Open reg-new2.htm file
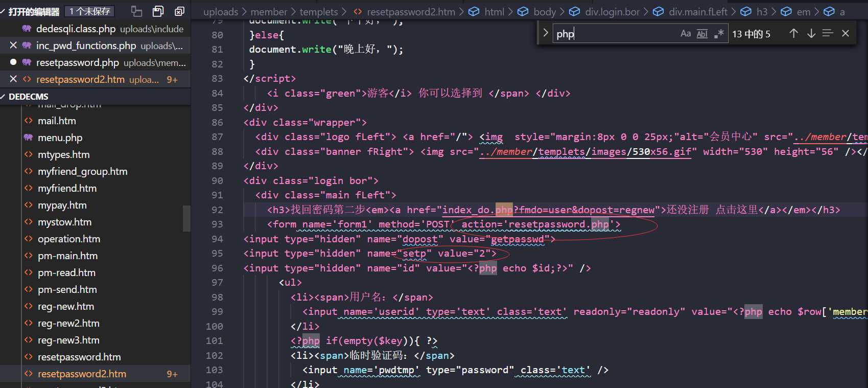 coord(68,323)
